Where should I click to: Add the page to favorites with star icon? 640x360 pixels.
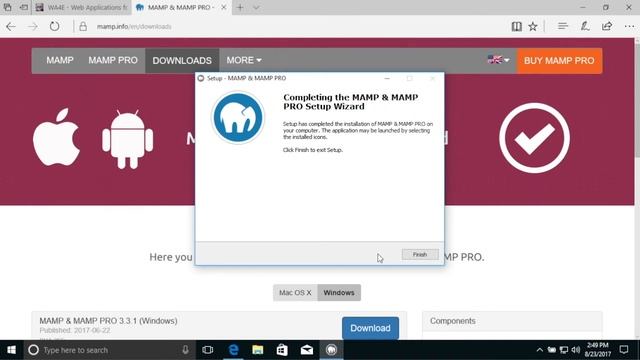533,27
